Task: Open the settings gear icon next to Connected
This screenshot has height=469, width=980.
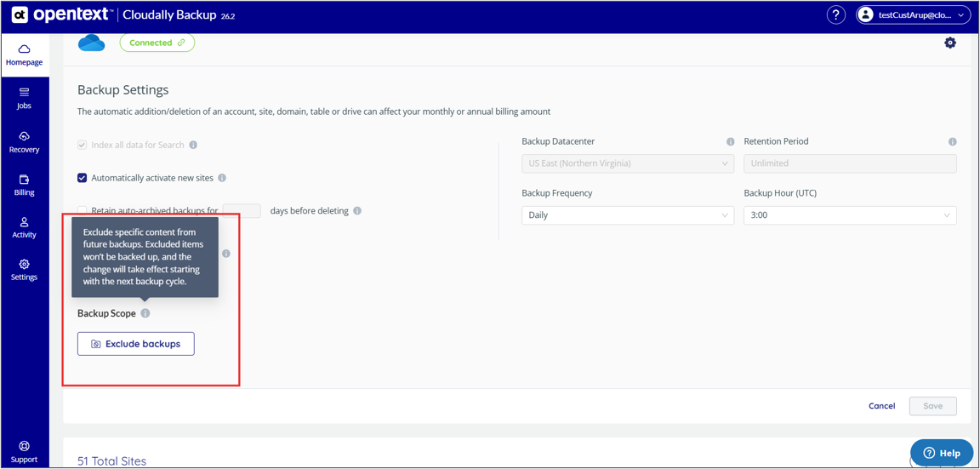Action: (950, 43)
